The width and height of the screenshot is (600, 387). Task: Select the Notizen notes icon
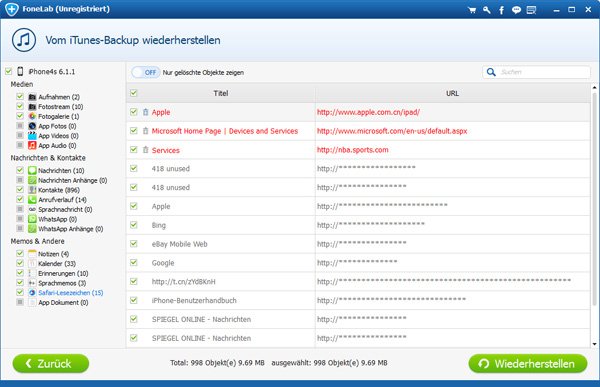(x=32, y=254)
